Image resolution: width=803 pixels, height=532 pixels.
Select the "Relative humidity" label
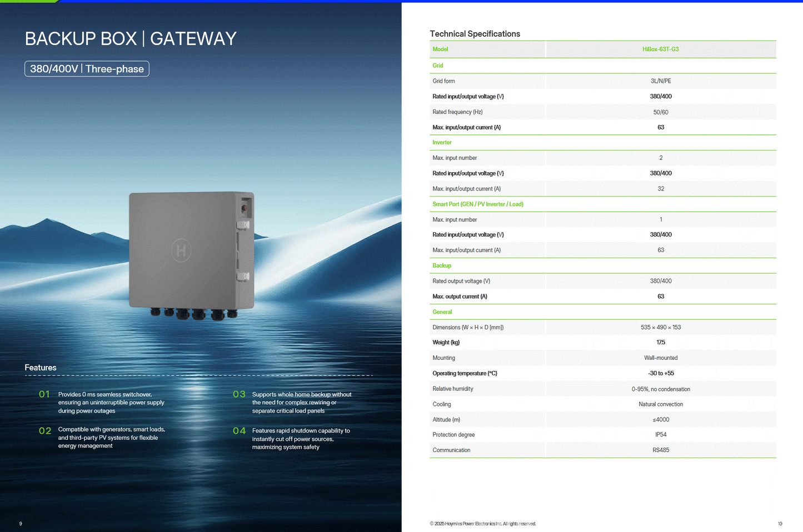click(453, 389)
